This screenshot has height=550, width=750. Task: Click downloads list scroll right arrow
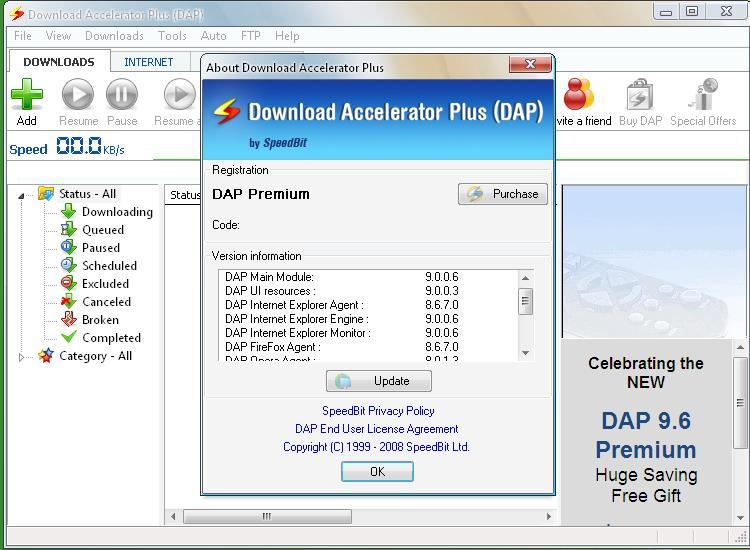click(x=549, y=516)
